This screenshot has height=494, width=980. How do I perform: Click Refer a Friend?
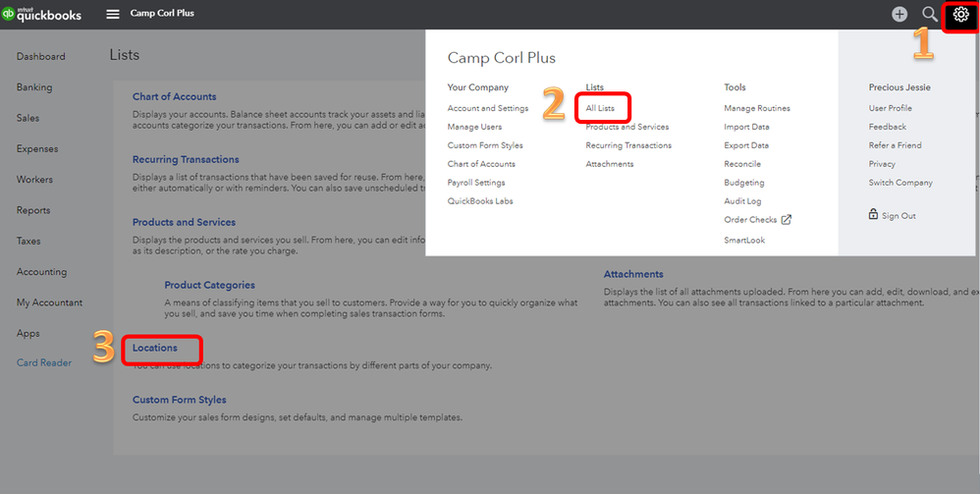coord(895,145)
